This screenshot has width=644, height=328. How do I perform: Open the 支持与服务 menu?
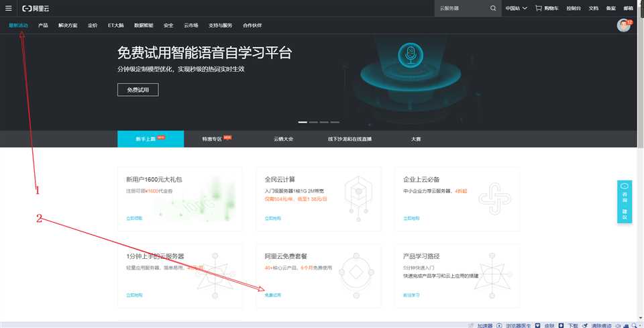point(221,25)
